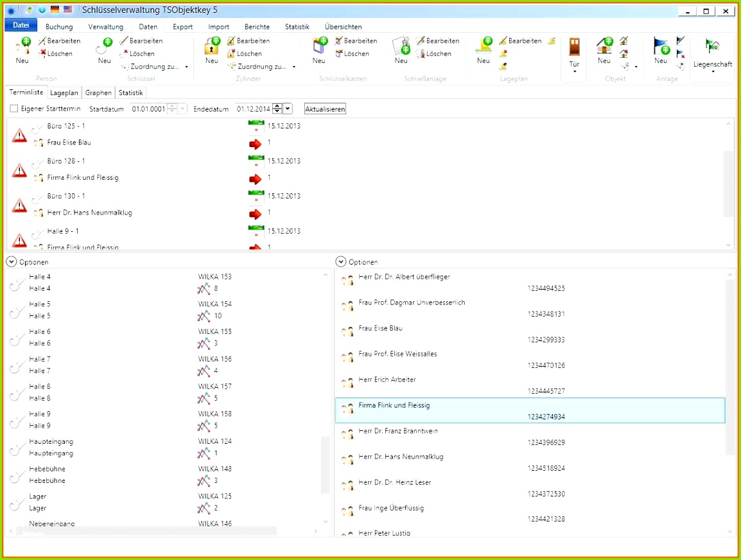This screenshot has width=741, height=560.
Task: Switch to the Lageplan tab
Action: point(64,92)
